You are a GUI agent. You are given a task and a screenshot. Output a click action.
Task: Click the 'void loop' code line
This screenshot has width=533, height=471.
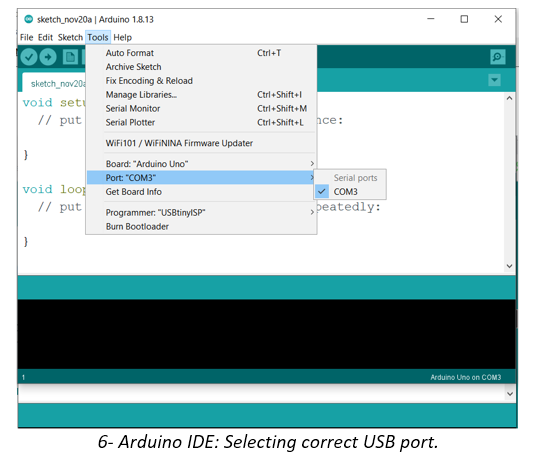(x=54, y=189)
